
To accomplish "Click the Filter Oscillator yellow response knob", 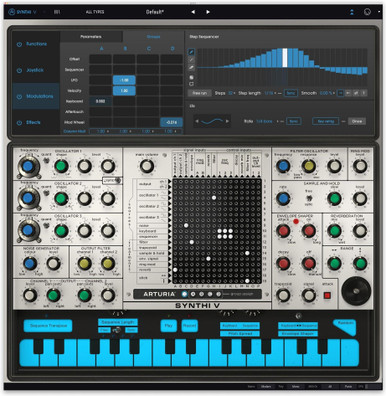I will pyautogui.click(x=309, y=166).
